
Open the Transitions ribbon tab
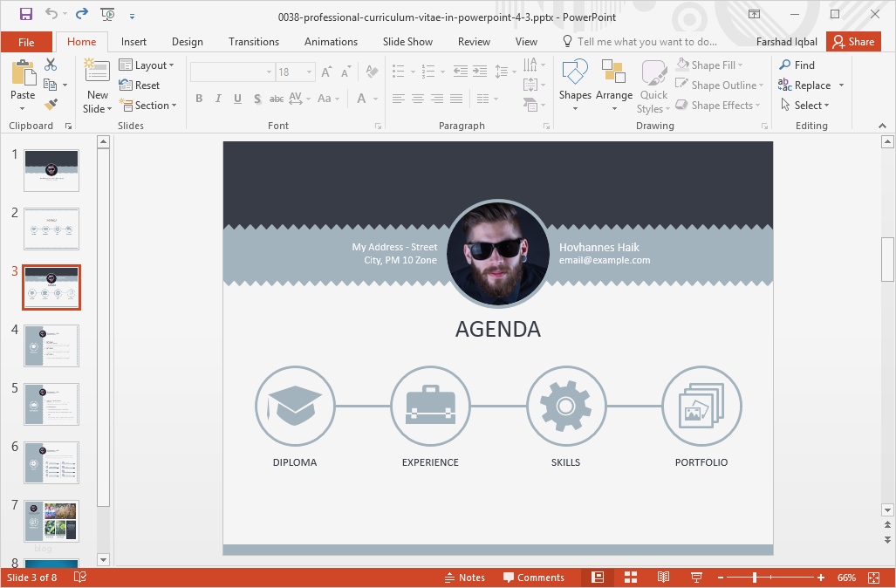[x=254, y=42]
